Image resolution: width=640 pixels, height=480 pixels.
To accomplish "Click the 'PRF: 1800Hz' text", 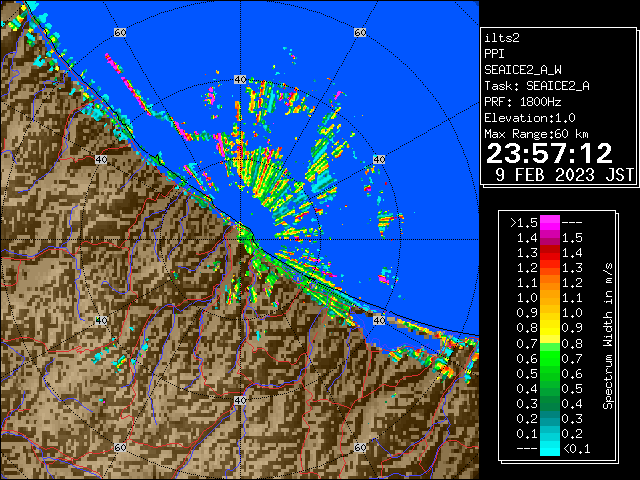I will [523, 102].
